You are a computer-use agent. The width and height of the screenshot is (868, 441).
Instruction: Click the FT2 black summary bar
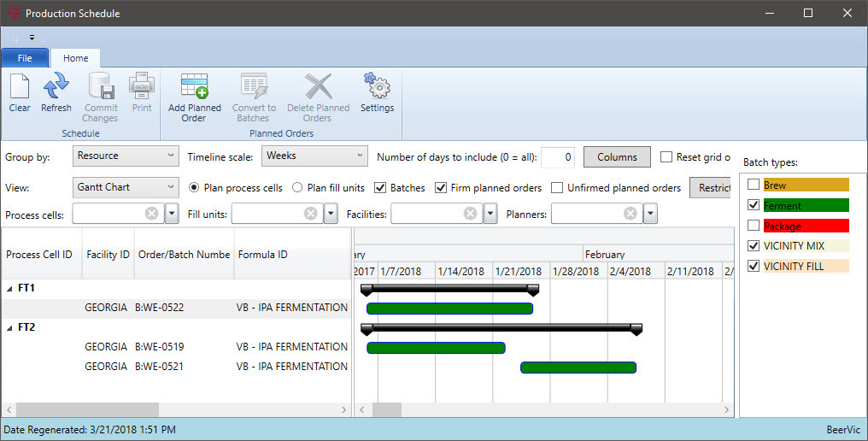(501, 328)
